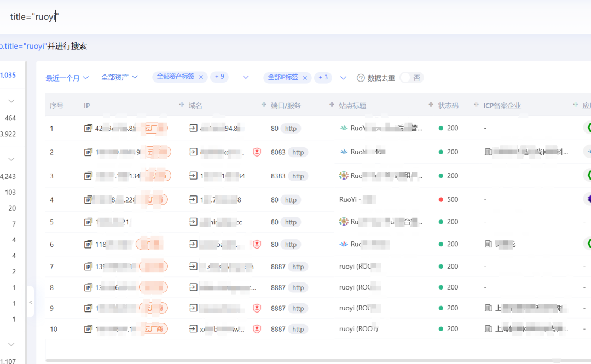This screenshot has height=364, width=591.
Task: Click the 站点标题 column handle icon
Action: click(x=431, y=105)
